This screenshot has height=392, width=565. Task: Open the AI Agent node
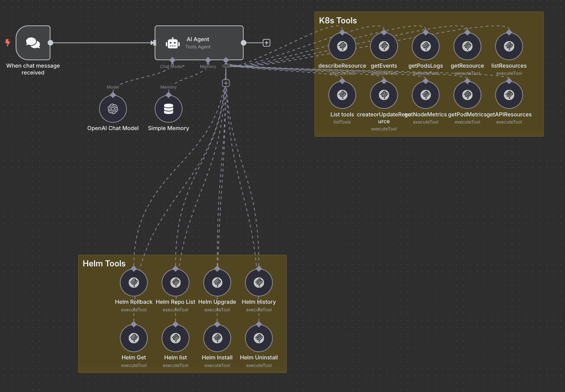point(199,43)
